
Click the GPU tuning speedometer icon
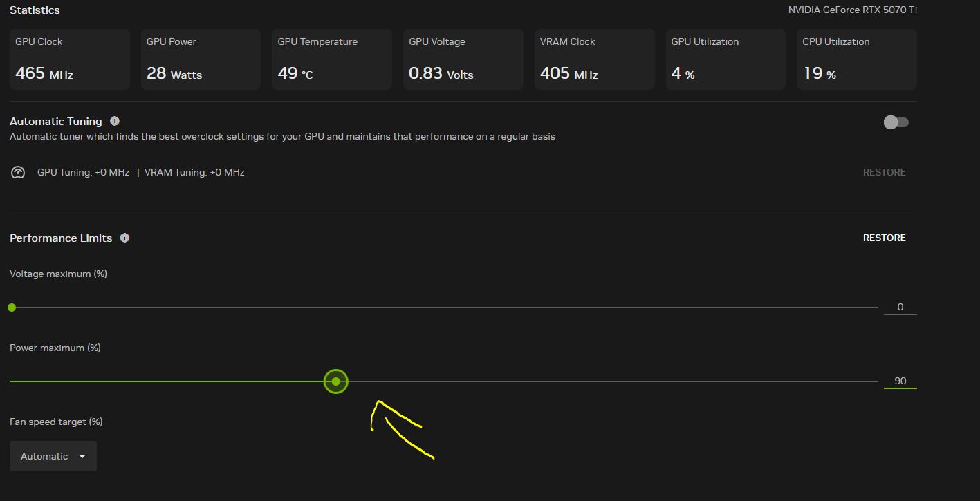pyautogui.click(x=18, y=172)
